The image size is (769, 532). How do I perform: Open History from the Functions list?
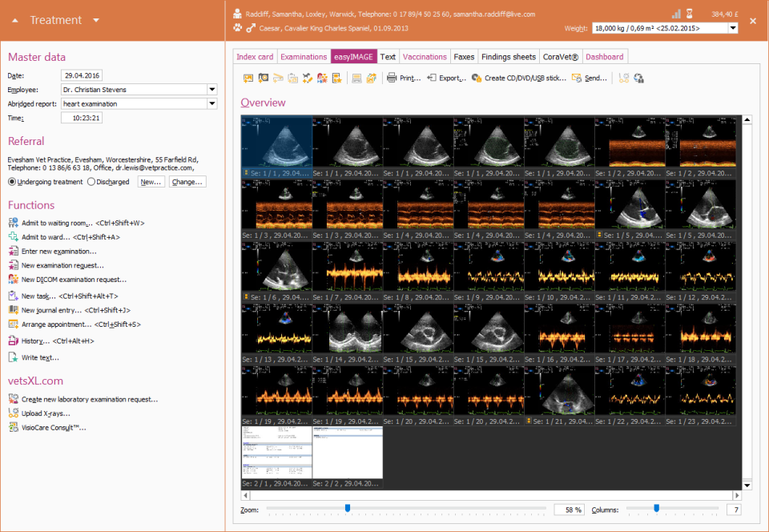point(51,341)
